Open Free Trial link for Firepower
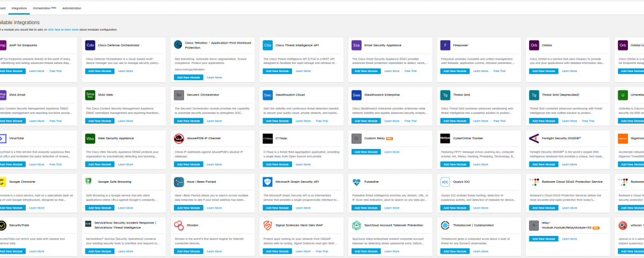 click(x=499, y=71)
